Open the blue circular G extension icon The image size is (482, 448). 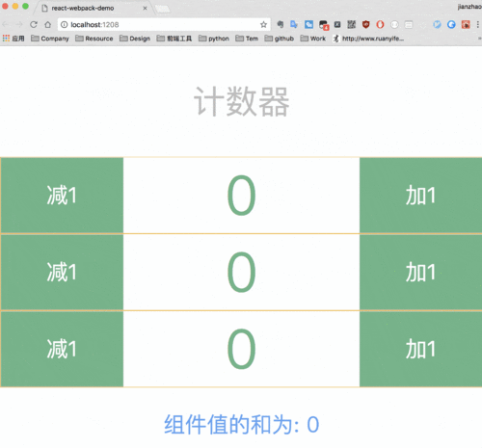pyautogui.click(x=451, y=24)
